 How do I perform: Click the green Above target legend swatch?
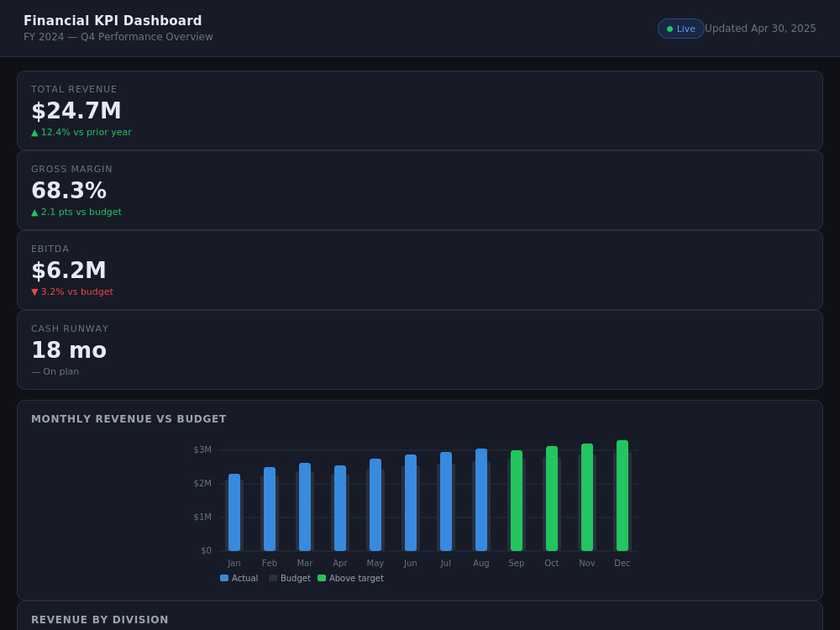click(x=322, y=578)
